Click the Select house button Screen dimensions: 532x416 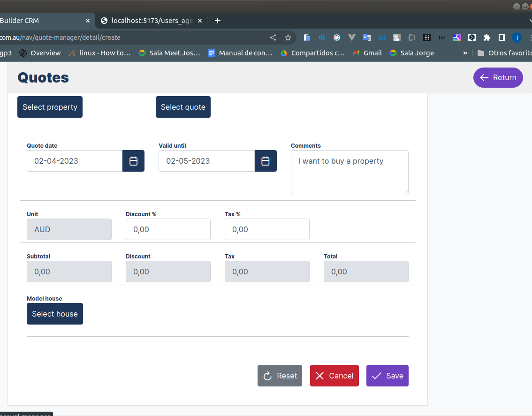point(54,314)
